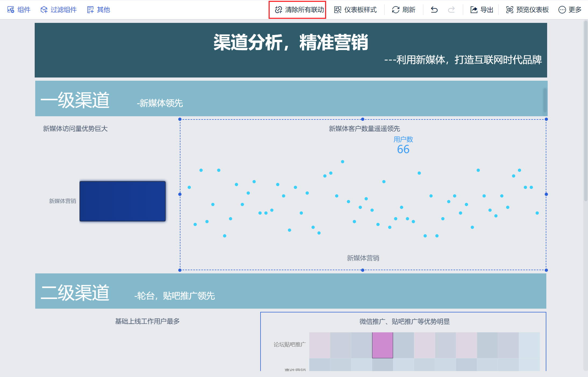The width and height of the screenshot is (588, 377).
Task: Click the left-middle handle of scatter chart
Action: coord(180,194)
